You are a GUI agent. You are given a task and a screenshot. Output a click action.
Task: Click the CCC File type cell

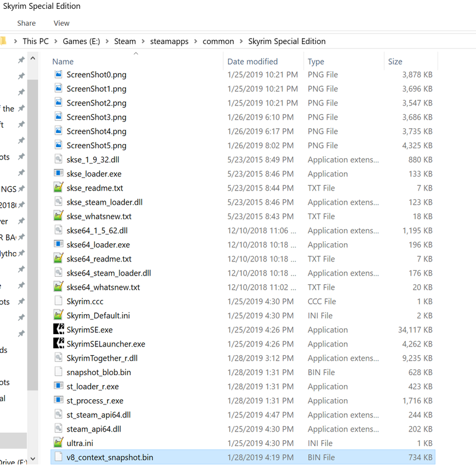pos(322,301)
